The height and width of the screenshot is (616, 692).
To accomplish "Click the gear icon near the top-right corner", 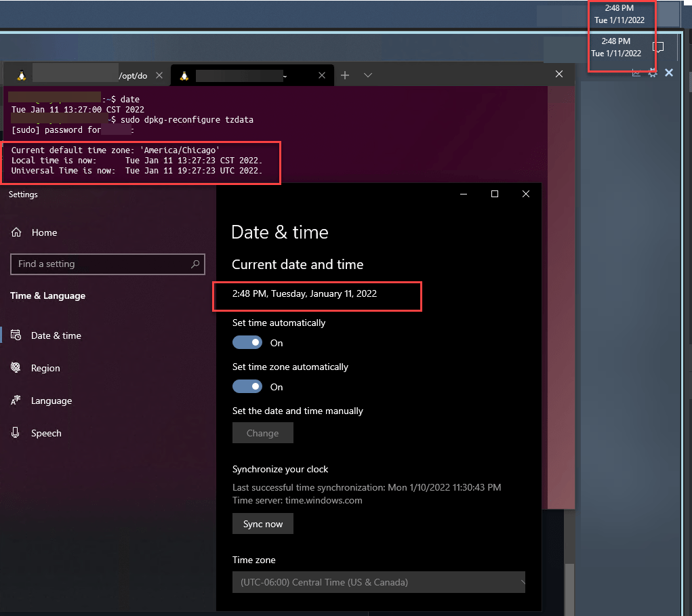I will point(652,73).
